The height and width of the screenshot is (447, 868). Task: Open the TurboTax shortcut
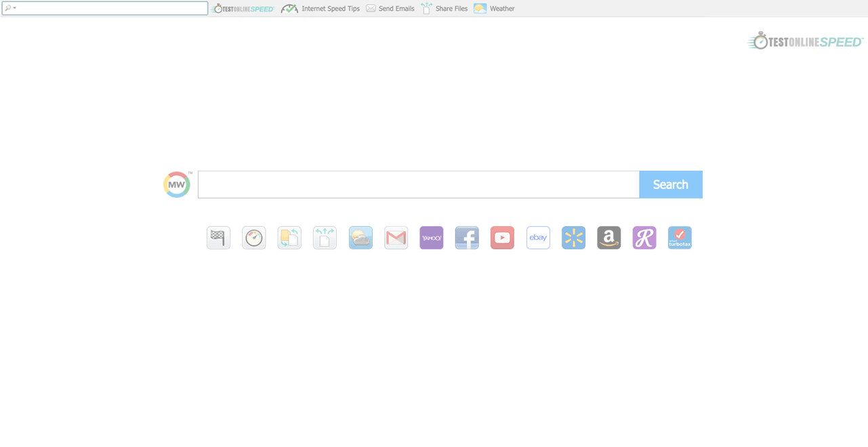pyautogui.click(x=680, y=238)
